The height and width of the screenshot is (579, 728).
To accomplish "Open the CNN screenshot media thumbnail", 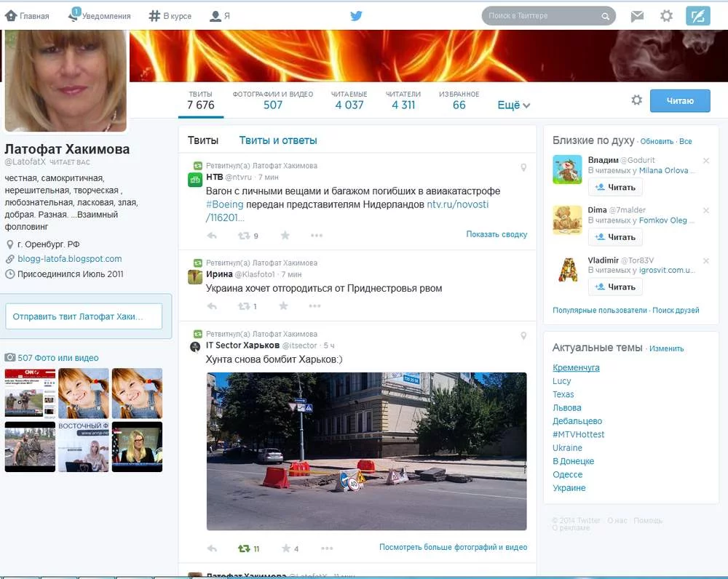I will click(x=30, y=394).
